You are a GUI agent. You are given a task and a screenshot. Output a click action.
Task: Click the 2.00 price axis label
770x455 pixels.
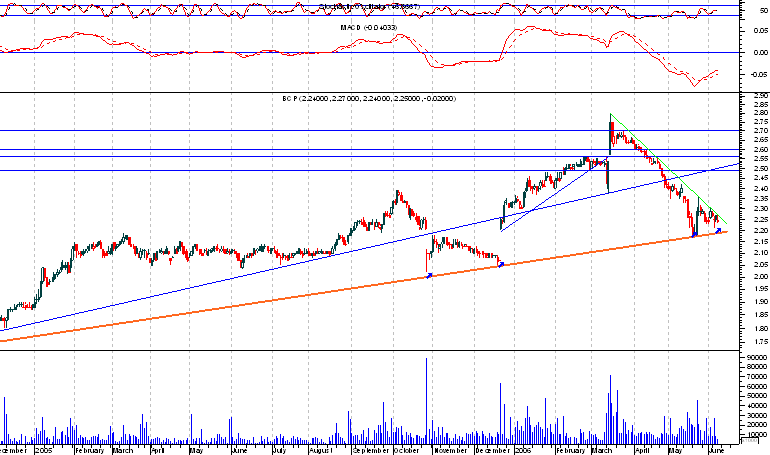click(761, 276)
